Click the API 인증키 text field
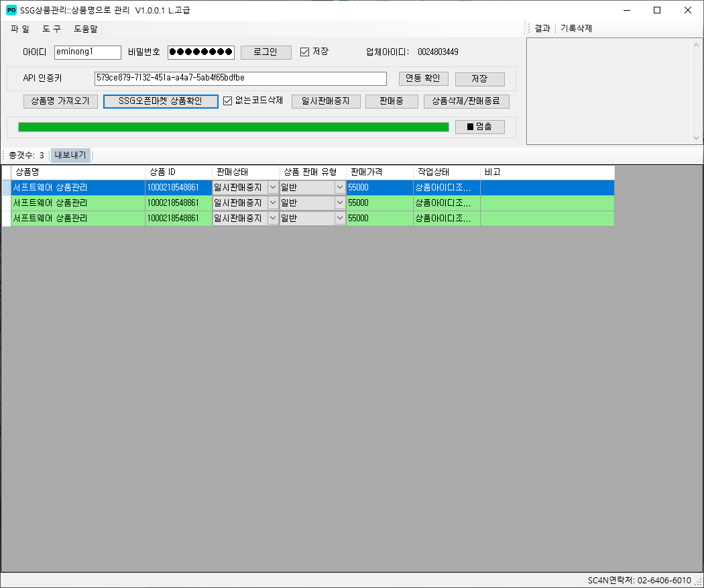This screenshot has width=704, height=588. (241, 78)
